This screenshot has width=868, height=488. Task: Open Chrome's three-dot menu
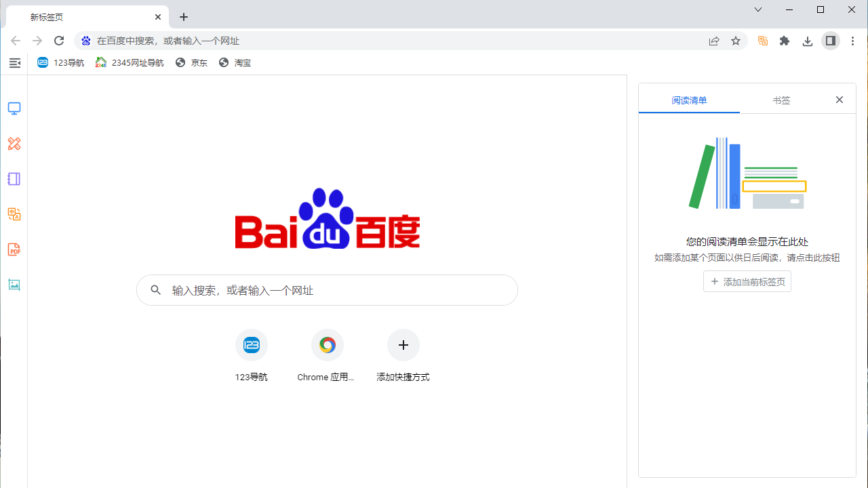[x=852, y=41]
